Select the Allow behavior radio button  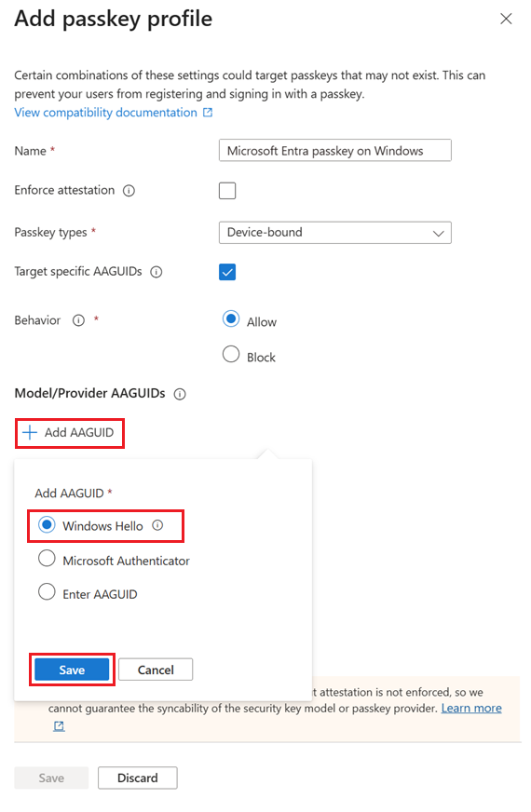coord(230,319)
